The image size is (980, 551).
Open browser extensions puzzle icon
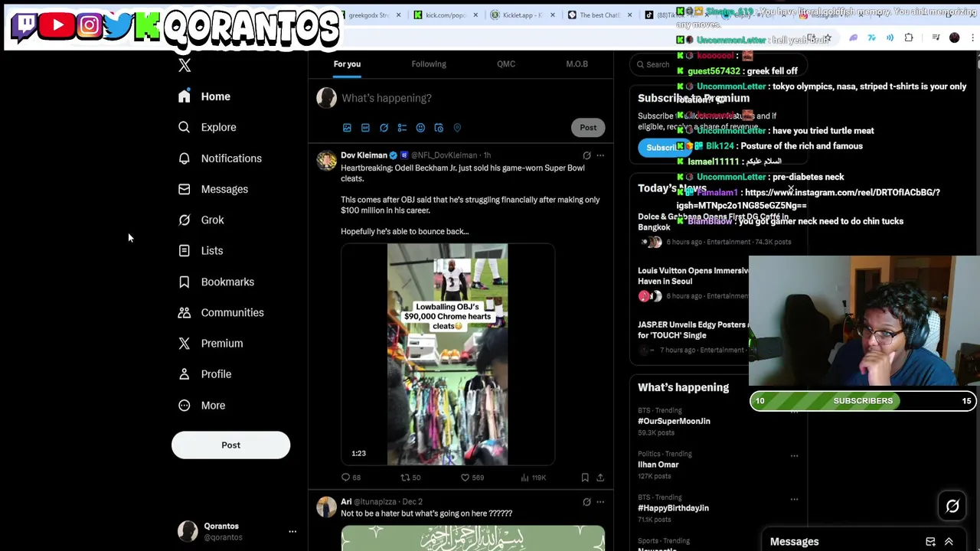909,37
